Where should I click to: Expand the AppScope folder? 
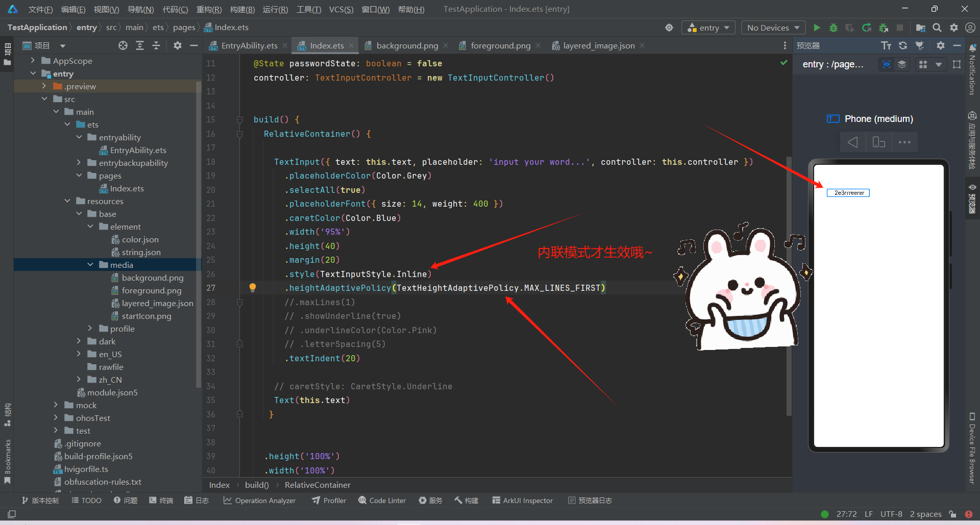point(33,61)
